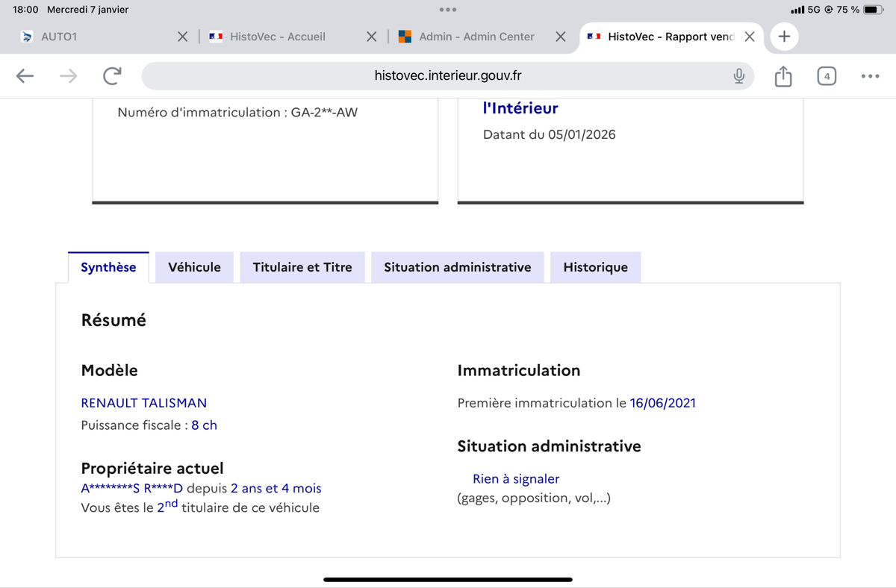Close the Admin - Admin Center tab
Viewport: 896px width, 588px height.
tap(561, 37)
